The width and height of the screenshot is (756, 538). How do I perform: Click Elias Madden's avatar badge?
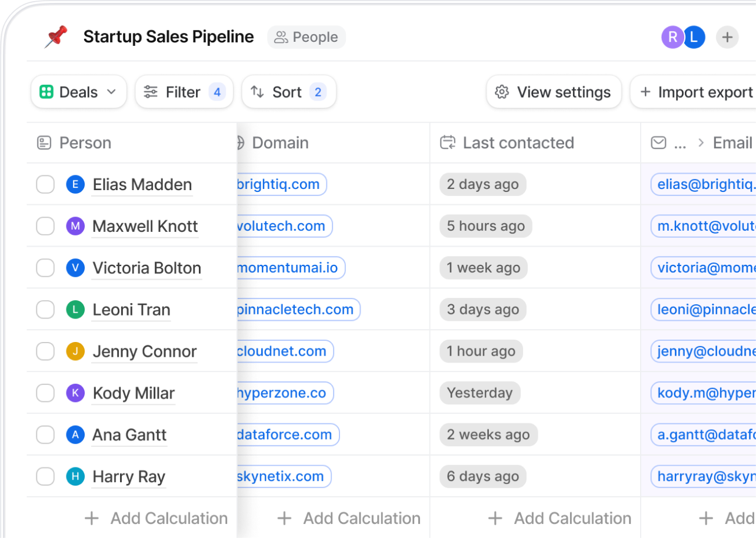[x=75, y=185]
